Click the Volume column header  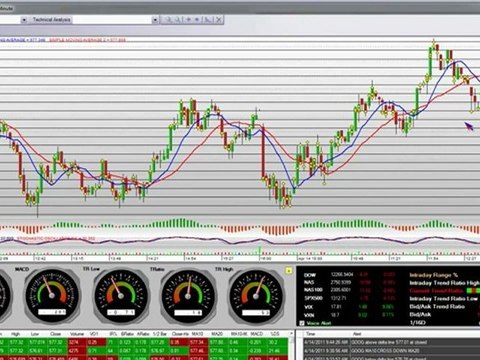pos(77,334)
